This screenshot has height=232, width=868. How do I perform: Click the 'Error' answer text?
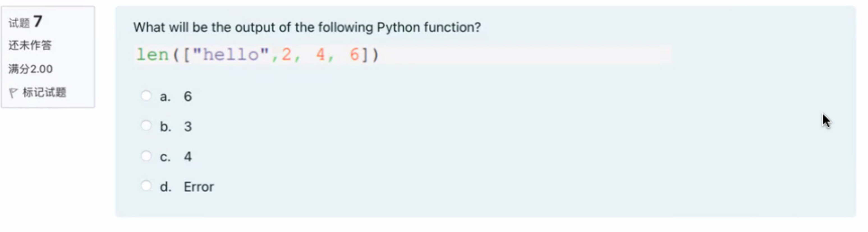tap(199, 186)
